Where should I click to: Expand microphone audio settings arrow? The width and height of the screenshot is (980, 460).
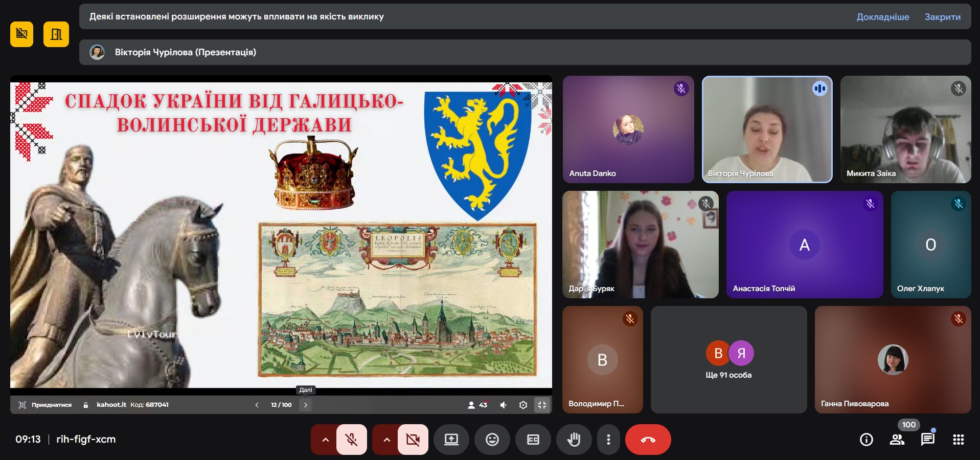coord(325,440)
